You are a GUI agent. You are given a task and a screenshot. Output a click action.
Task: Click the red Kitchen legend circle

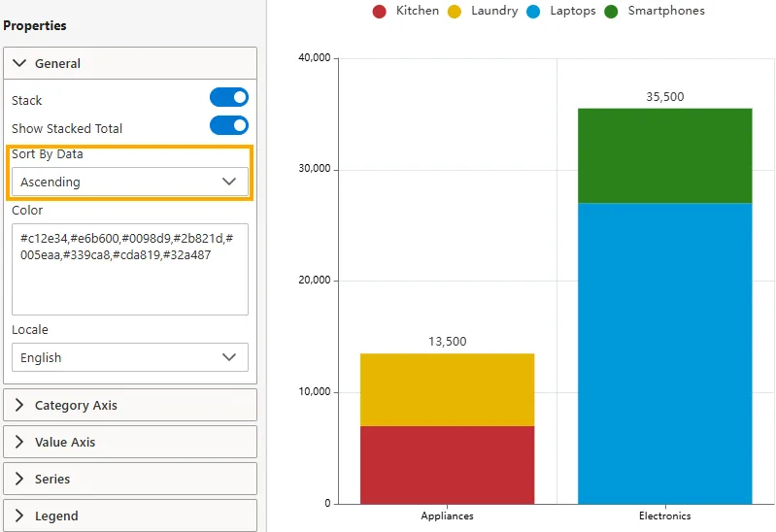point(379,12)
